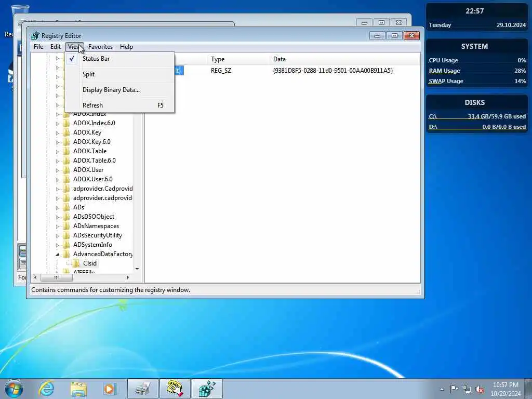Show hidden system tray icons
This screenshot has width=532, height=399.
pos(442,389)
